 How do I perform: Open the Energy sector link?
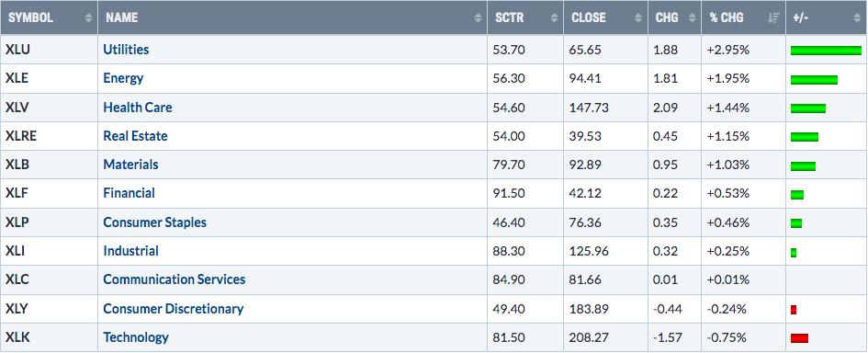123,78
